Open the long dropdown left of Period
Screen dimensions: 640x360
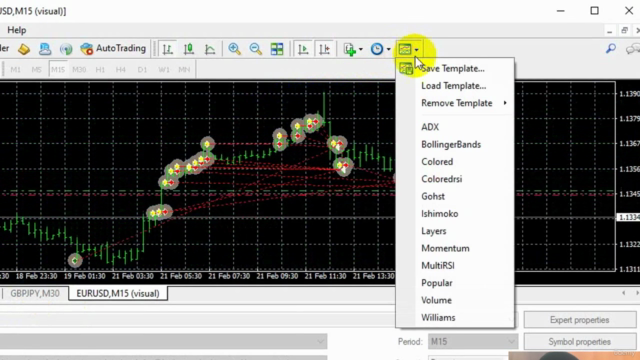click(164, 342)
